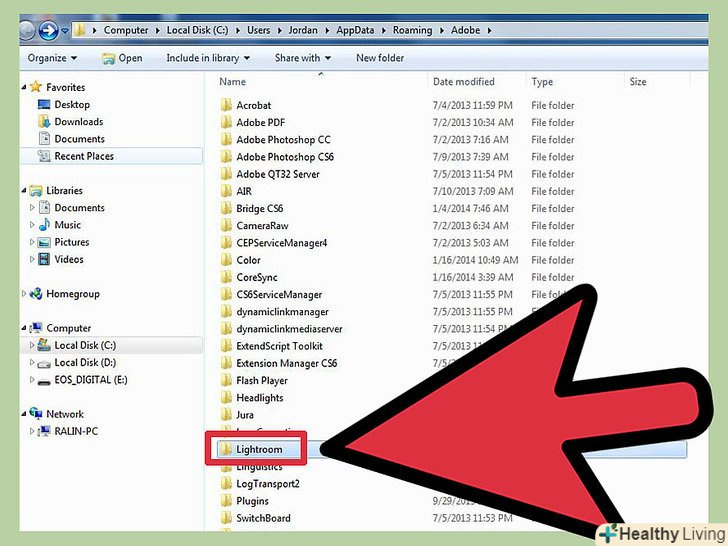
Task: Open the Include in library menu
Action: (208, 58)
